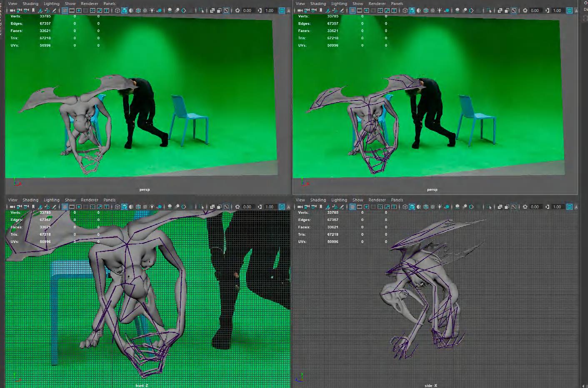Toggle Grid display in side -X panel
The width and height of the screenshot is (588, 388).
tap(353, 207)
